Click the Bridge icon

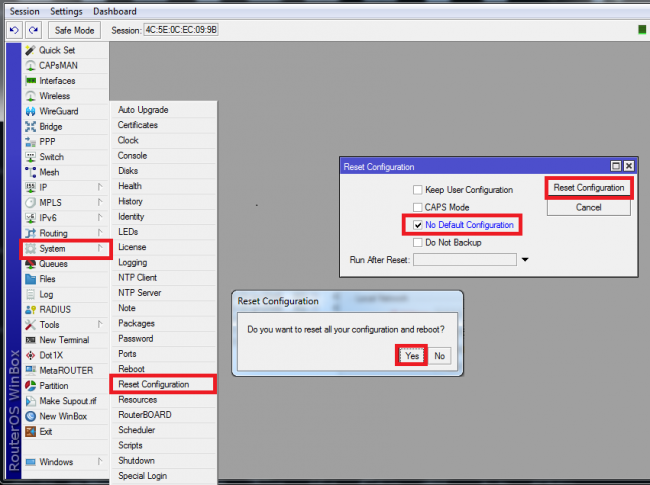click(x=30, y=127)
